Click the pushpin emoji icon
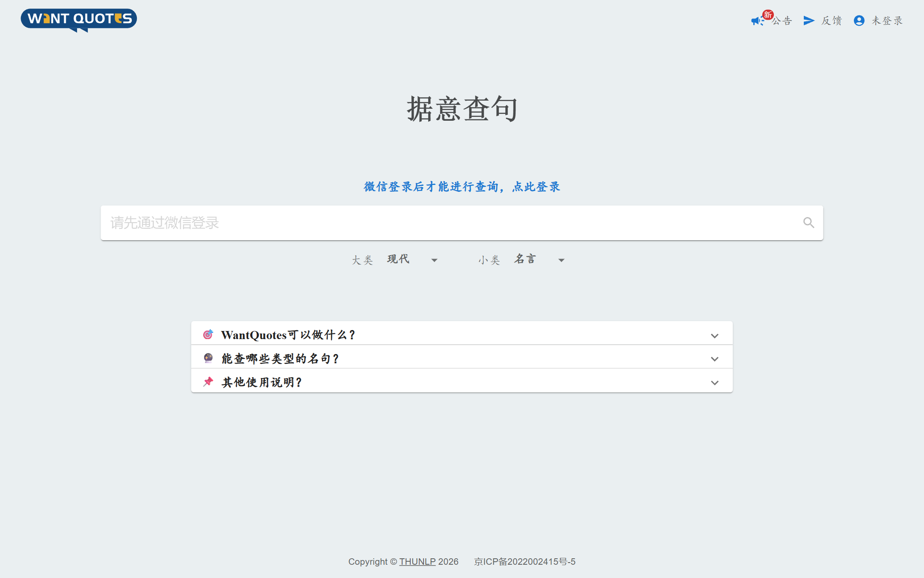The height and width of the screenshot is (578, 924). click(208, 381)
